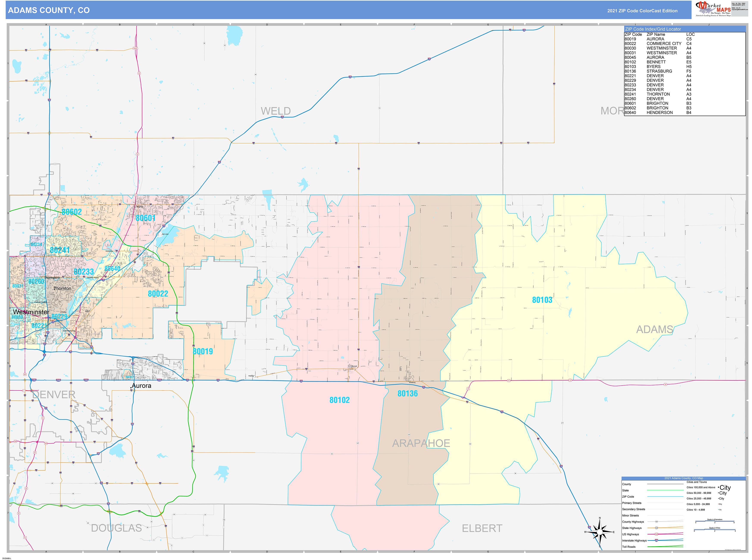Screen dimensions: 752x560
Task: Click the 80229 ZIP label on the map
Action: (x=59, y=317)
